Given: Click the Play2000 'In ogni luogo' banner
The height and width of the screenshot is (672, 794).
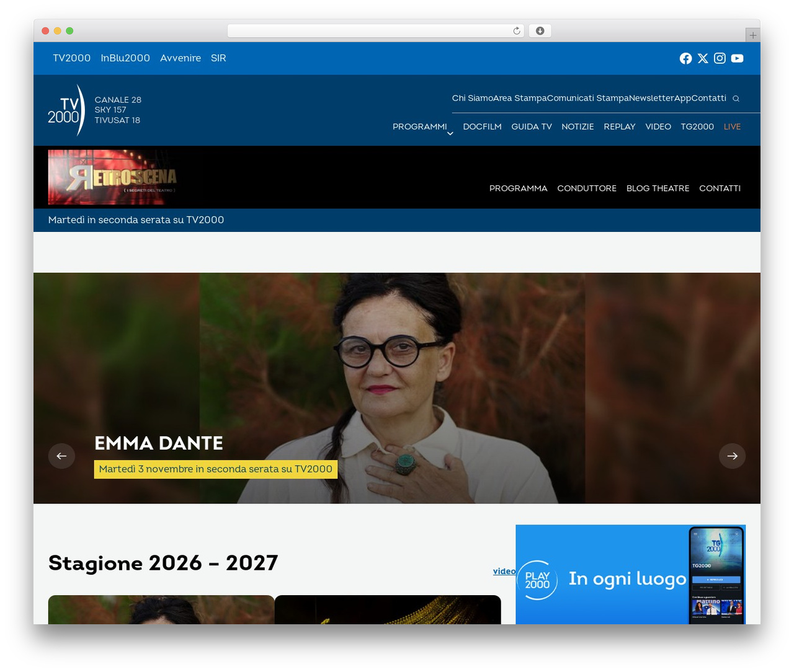Looking at the screenshot, I should tap(630, 575).
